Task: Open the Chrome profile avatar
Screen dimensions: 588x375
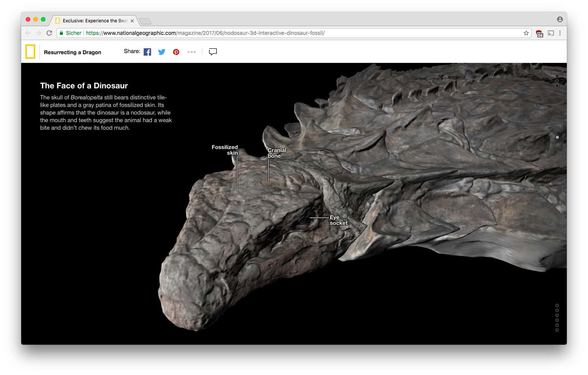Action: 560,19
